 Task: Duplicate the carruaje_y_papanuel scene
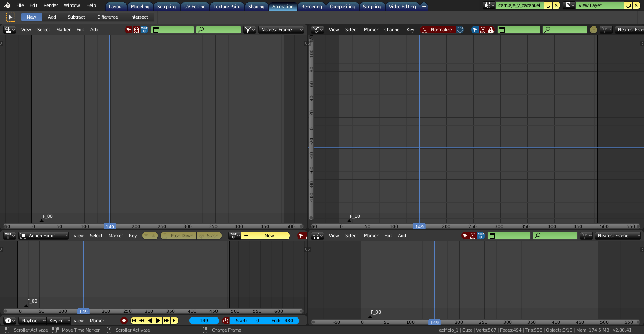click(548, 5)
